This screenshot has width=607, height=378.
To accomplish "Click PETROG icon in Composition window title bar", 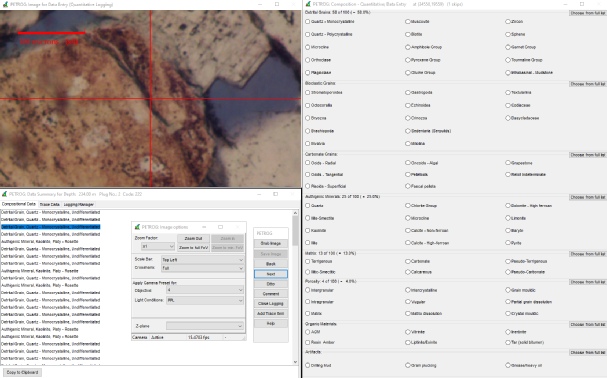I will 308,4.
